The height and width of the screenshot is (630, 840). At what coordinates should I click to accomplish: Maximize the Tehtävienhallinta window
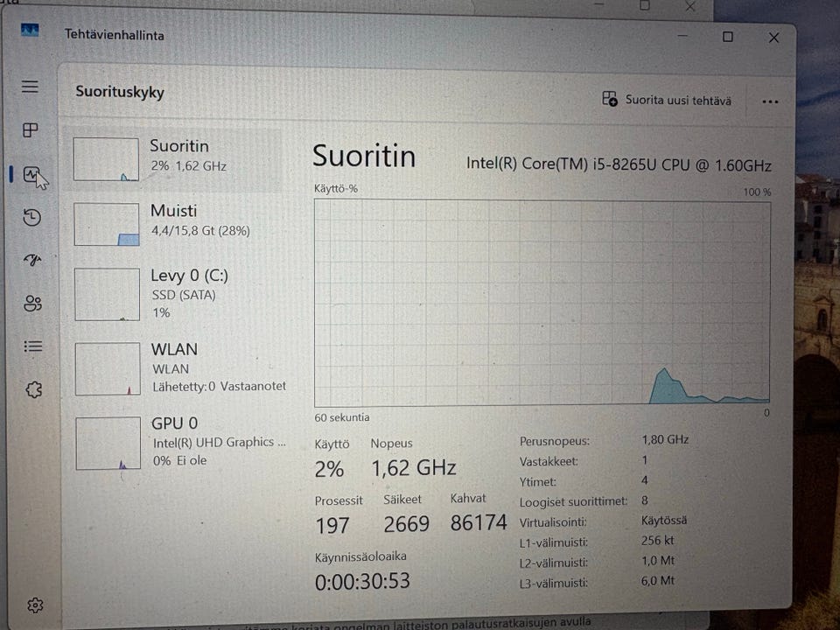coord(727,37)
